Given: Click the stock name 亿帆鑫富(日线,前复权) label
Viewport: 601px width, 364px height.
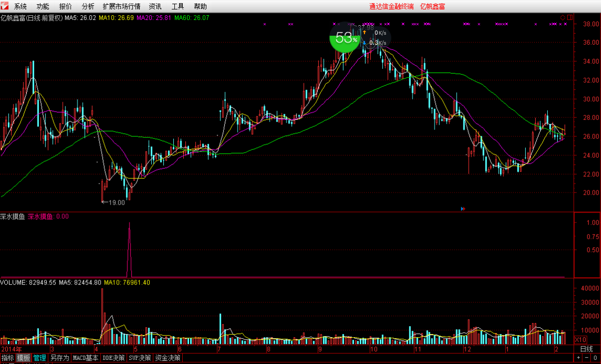Looking at the screenshot, I should (x=32, y=17).
